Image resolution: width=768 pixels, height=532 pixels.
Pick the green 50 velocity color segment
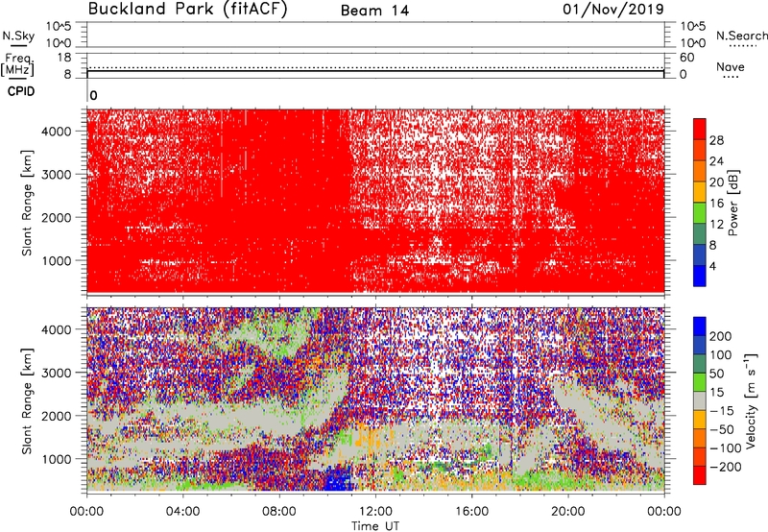point(700,382)
